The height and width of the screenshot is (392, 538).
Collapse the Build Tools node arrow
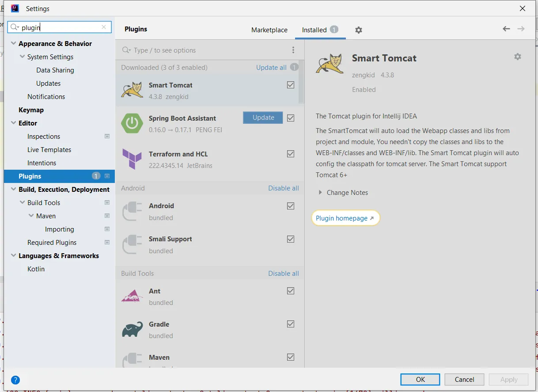tap(22, 202)
